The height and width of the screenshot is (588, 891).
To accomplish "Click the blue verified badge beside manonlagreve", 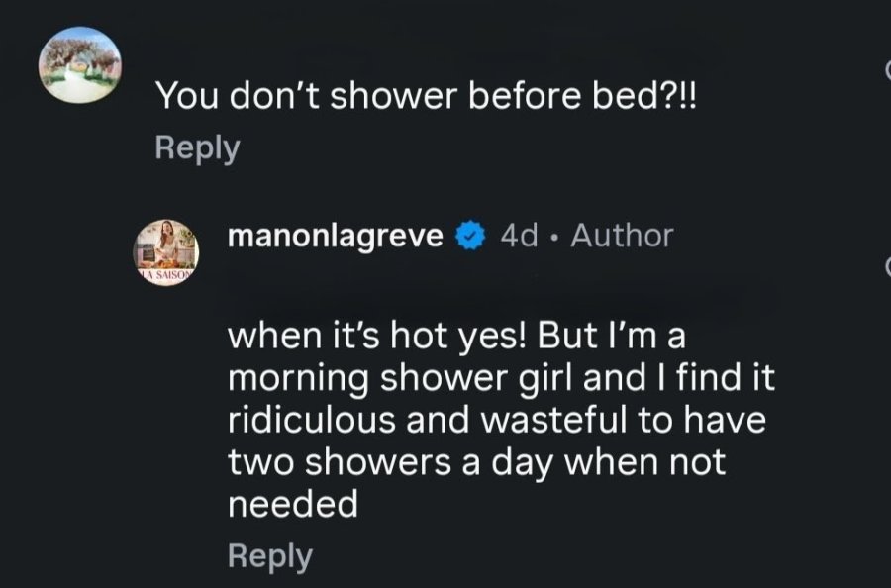I will click(470, 236).
